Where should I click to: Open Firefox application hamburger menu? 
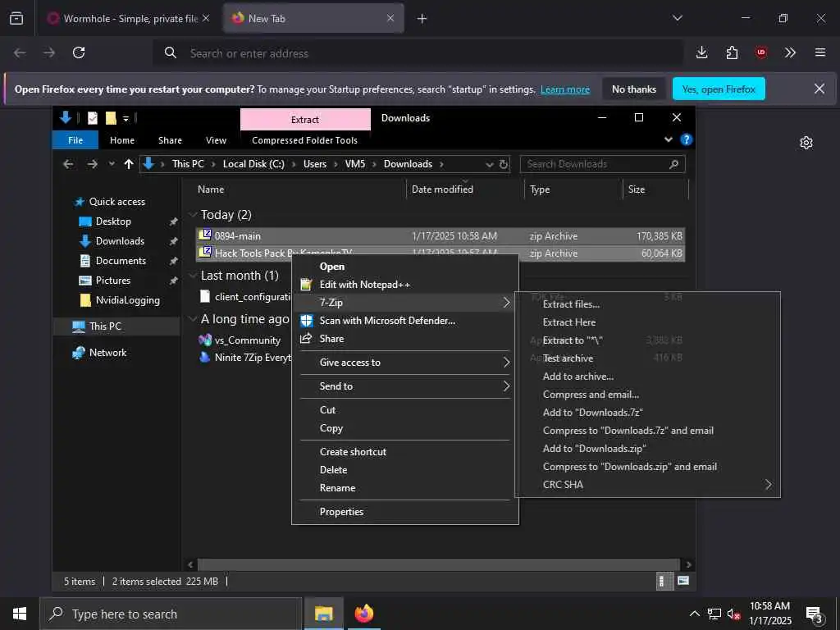tap(819, 52)
